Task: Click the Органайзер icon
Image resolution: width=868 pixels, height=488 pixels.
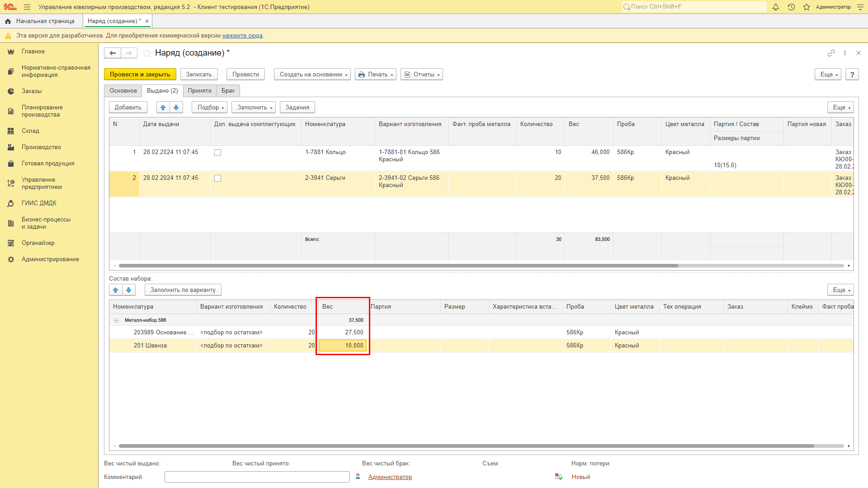Action: point(11,243)
